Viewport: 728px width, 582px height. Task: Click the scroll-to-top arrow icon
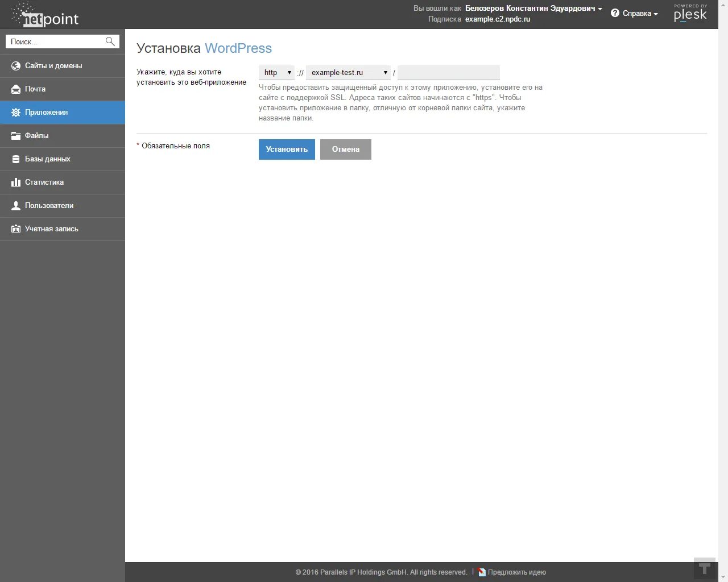(x=705, y=568)
